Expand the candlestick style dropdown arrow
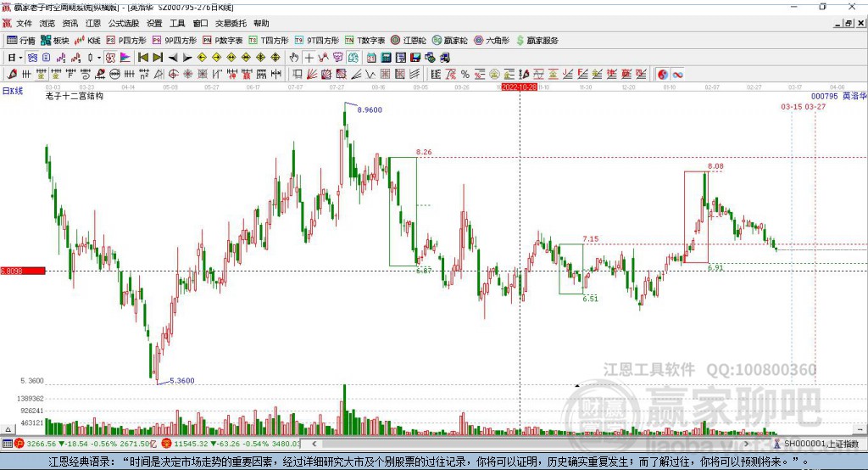Image resolution: width=868 pixels, height=470 pixels. [99, 58]
